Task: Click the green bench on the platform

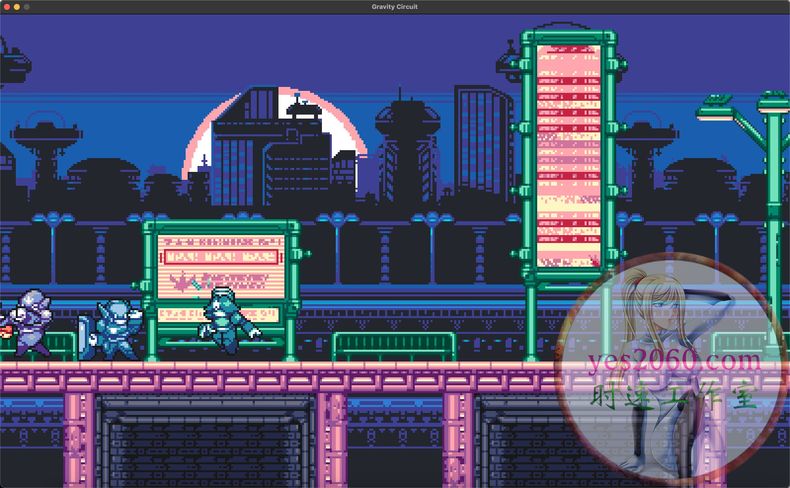Action: point(393,346)
